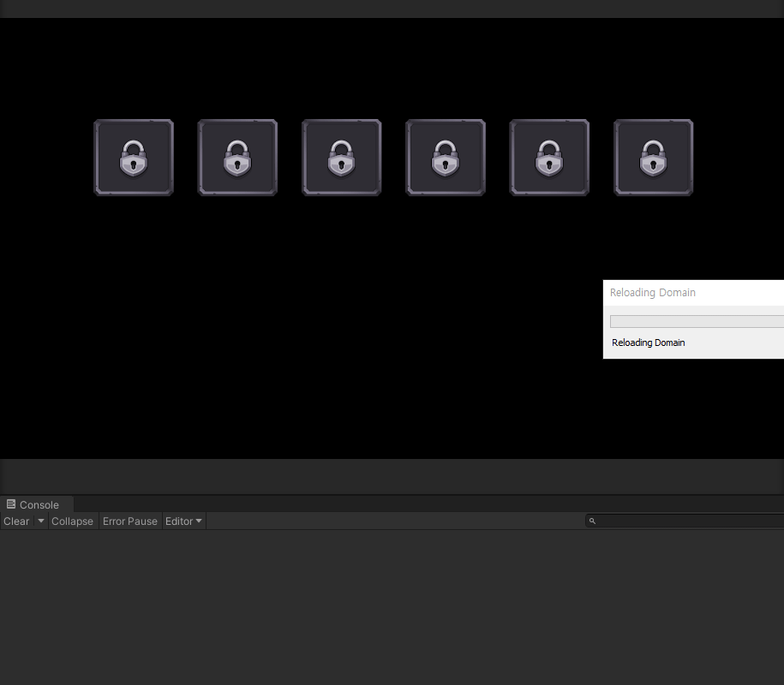Screen dimensions: 784x685
Task: Click the second locked slot from left
Action: (x=237, y=158)
